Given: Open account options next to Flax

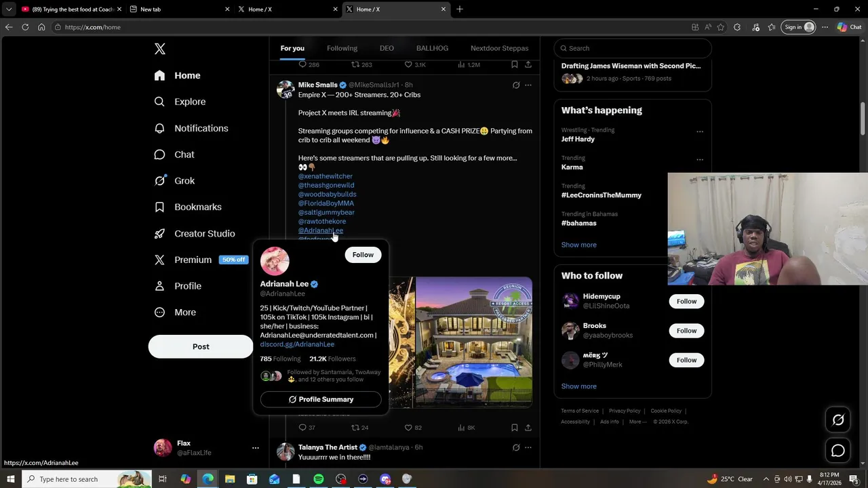Looking at the screenshot, I should pos(255,448).
